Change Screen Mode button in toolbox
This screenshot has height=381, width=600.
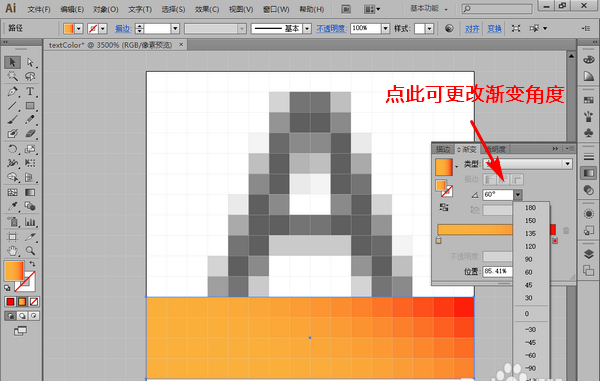point(20,331)
